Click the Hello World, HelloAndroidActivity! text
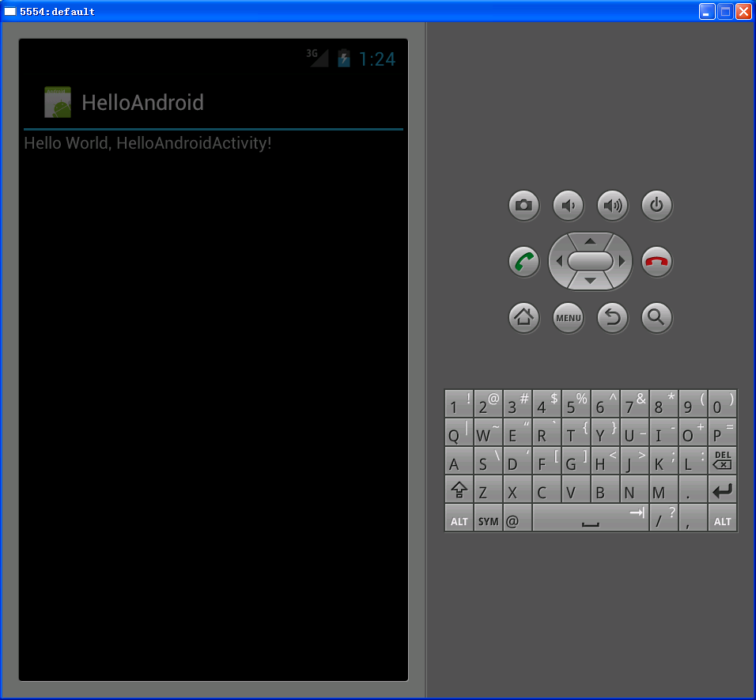Viewport: 756px width, 700px height. 148,143
